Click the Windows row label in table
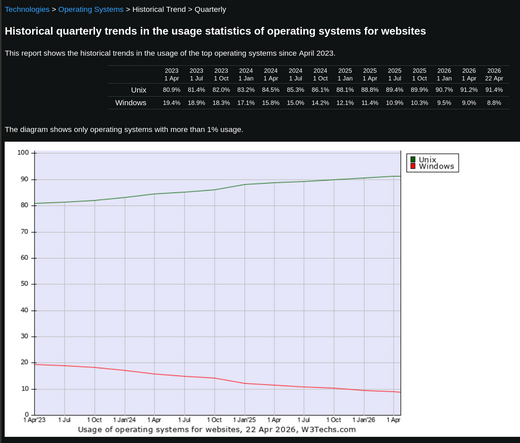Viewport: 520px width, 443px height. pos(131,103)
